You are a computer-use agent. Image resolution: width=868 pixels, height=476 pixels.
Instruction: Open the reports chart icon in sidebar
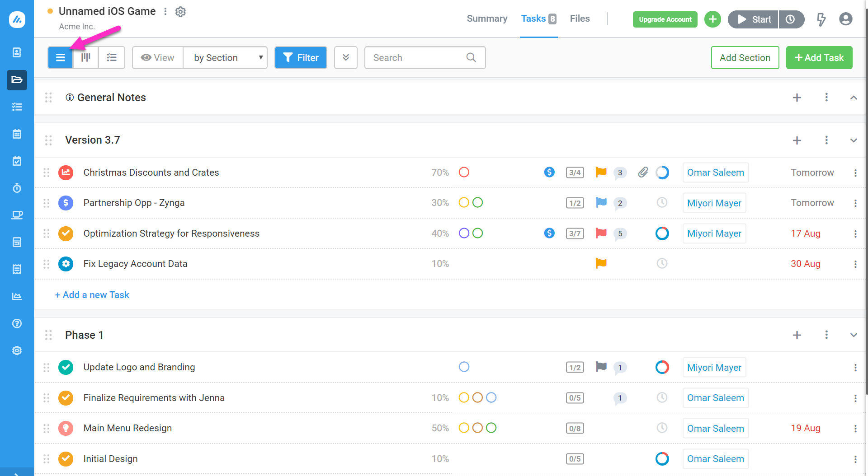[x=17, y=296]
